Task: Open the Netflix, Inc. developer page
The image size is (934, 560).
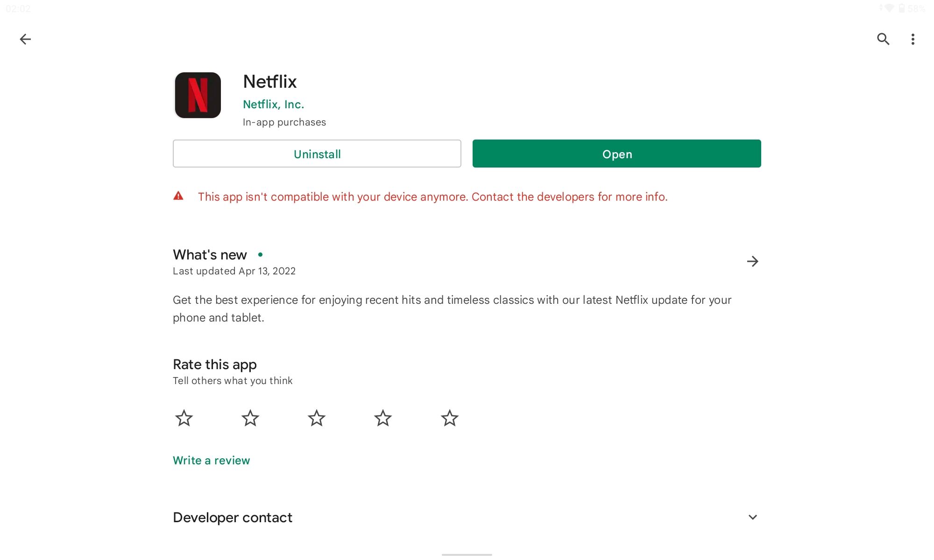Action: [273, 104]
